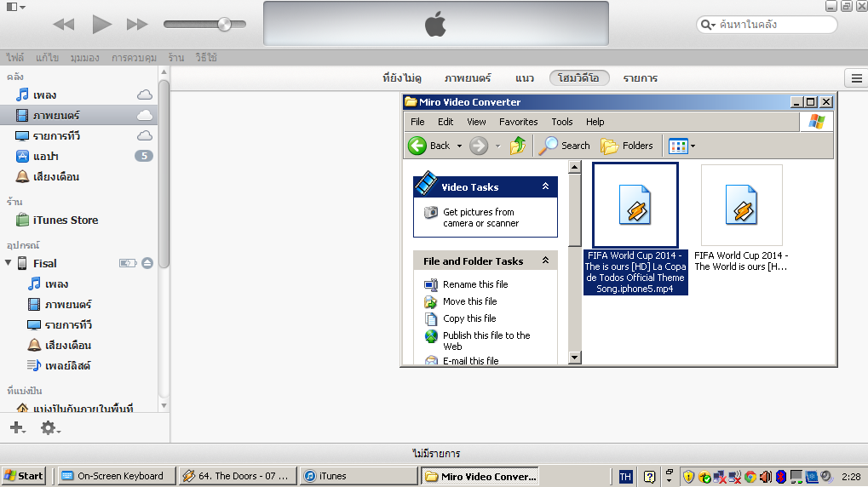Click Rename this file link

point(475,284)
